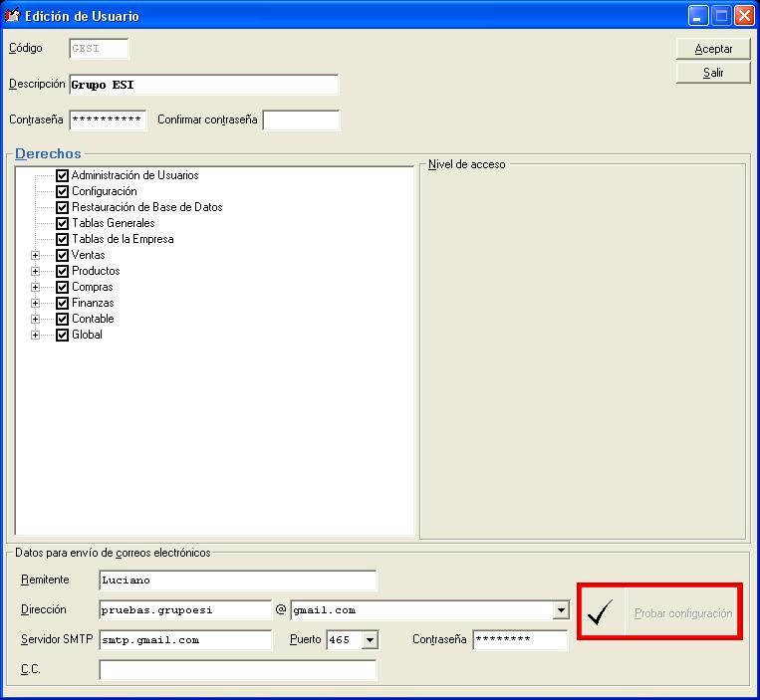
Task: Toggle the Tablas Generales checkbox
Action: [x=63, y=224]
